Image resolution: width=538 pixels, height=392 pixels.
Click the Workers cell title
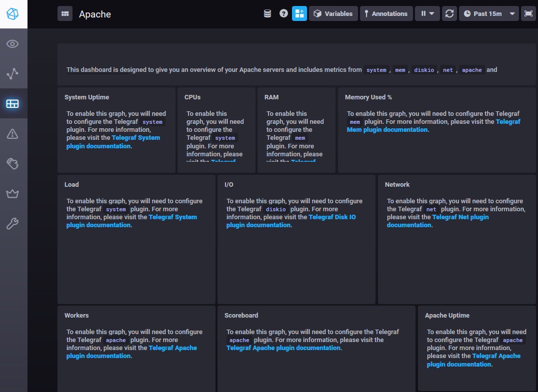click(x=76, y=316)
